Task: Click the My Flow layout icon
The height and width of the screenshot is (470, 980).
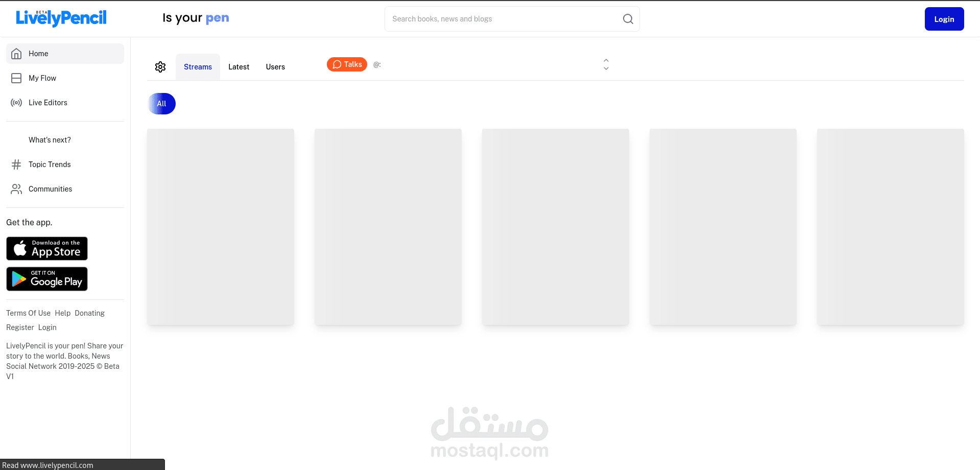Action: pos(16,78)
